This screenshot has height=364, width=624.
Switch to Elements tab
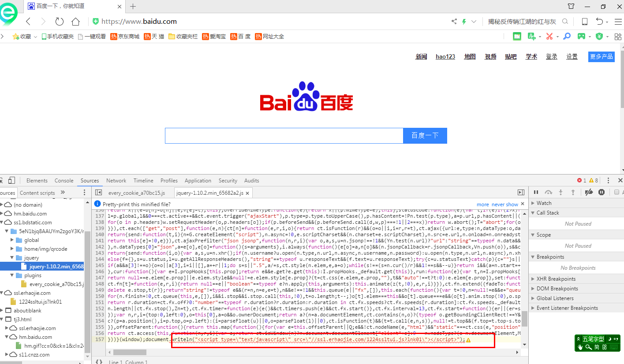pos(37,180)
